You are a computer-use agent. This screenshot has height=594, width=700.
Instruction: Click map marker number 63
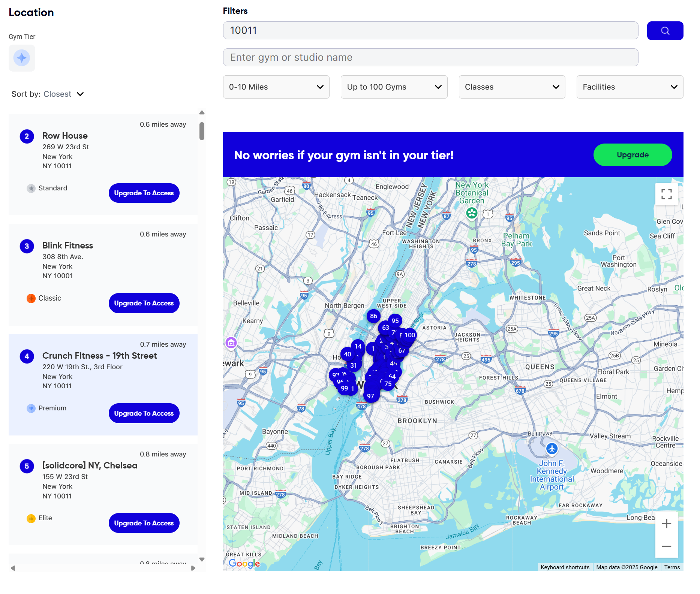tap(385, 328)
